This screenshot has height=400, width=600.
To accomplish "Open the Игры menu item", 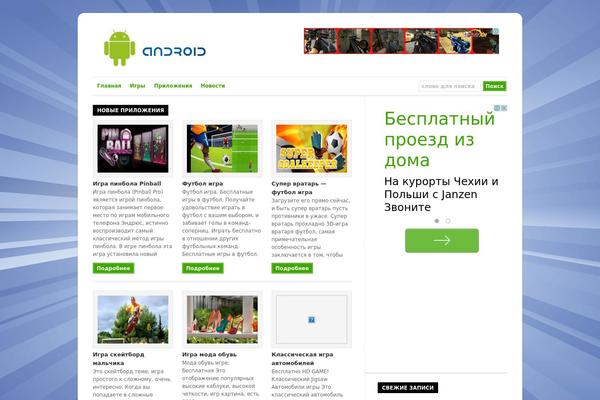I will tap(137, 86).
